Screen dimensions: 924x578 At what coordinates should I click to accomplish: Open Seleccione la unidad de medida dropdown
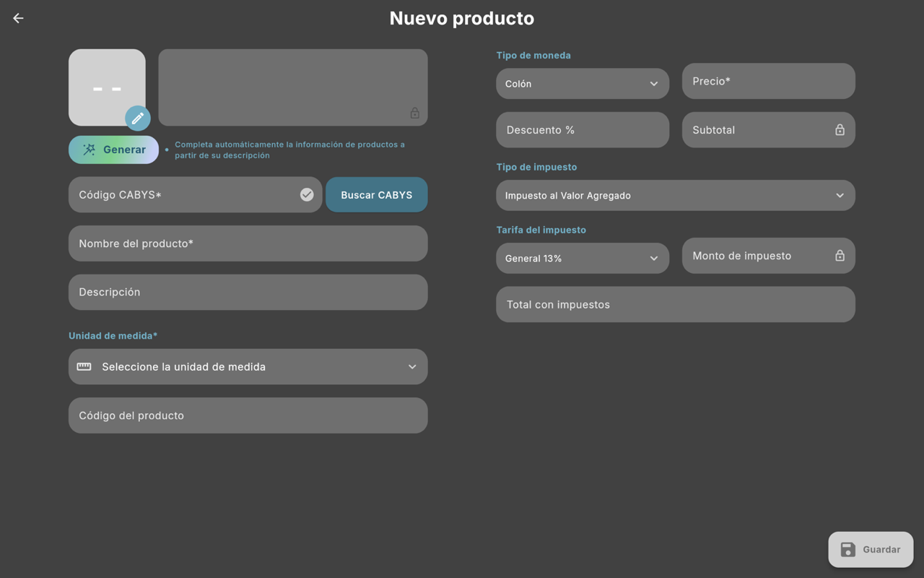(x=248, y=367)
